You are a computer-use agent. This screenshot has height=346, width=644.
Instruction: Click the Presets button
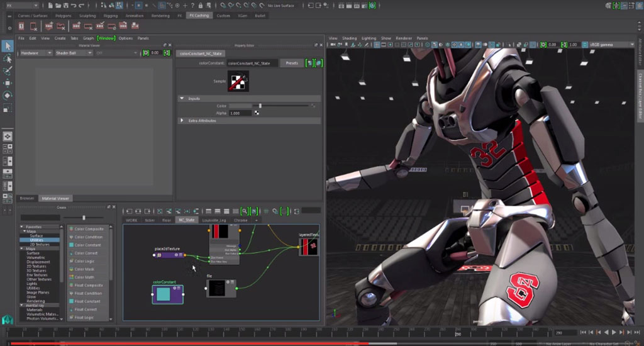(292, 63)
